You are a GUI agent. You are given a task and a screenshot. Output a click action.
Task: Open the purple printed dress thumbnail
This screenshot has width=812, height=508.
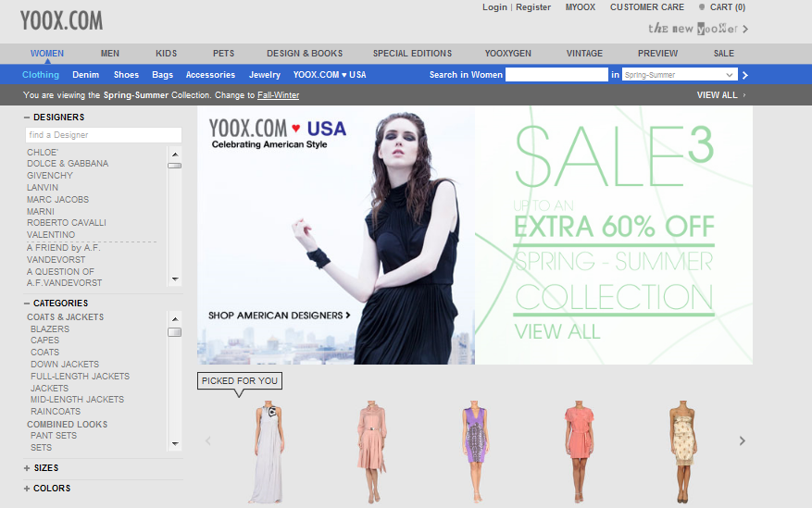(475, 452)
